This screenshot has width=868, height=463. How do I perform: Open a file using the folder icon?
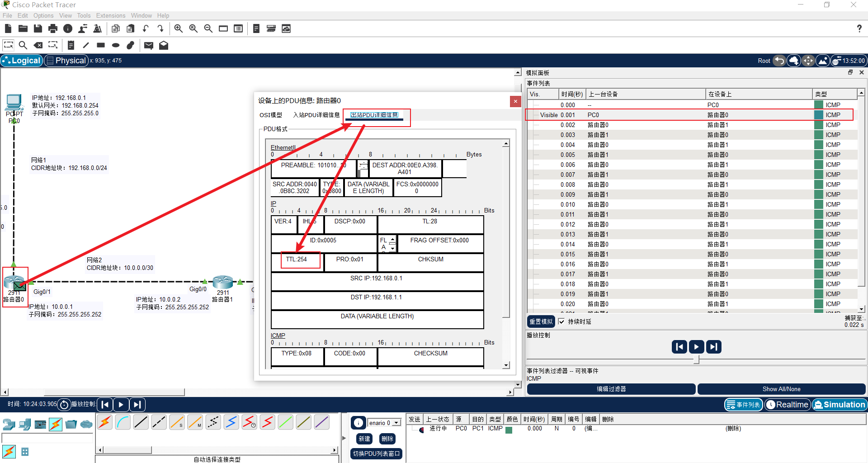(23, 28)
